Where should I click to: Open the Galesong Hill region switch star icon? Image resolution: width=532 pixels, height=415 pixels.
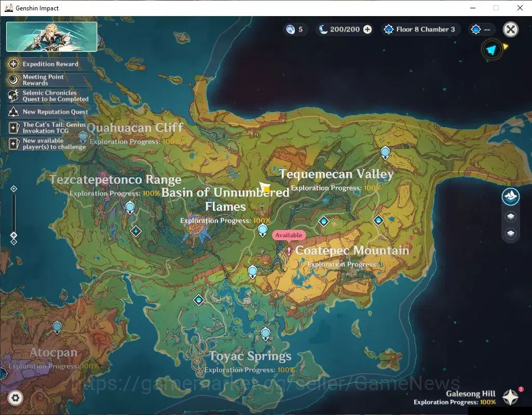pyautogui.click(x=510, y=397)
